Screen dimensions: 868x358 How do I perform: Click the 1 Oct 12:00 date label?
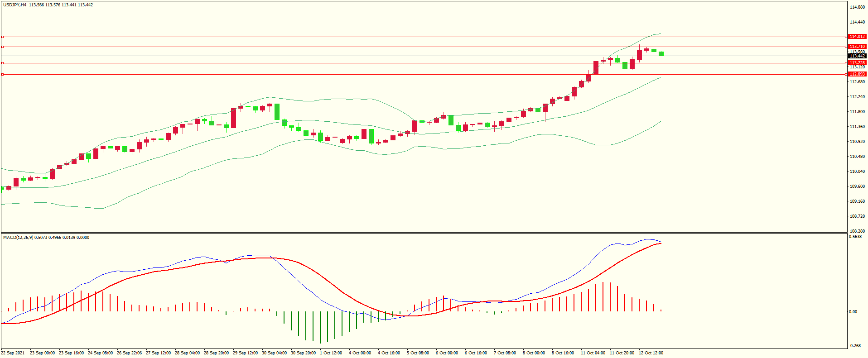point(331,353)
